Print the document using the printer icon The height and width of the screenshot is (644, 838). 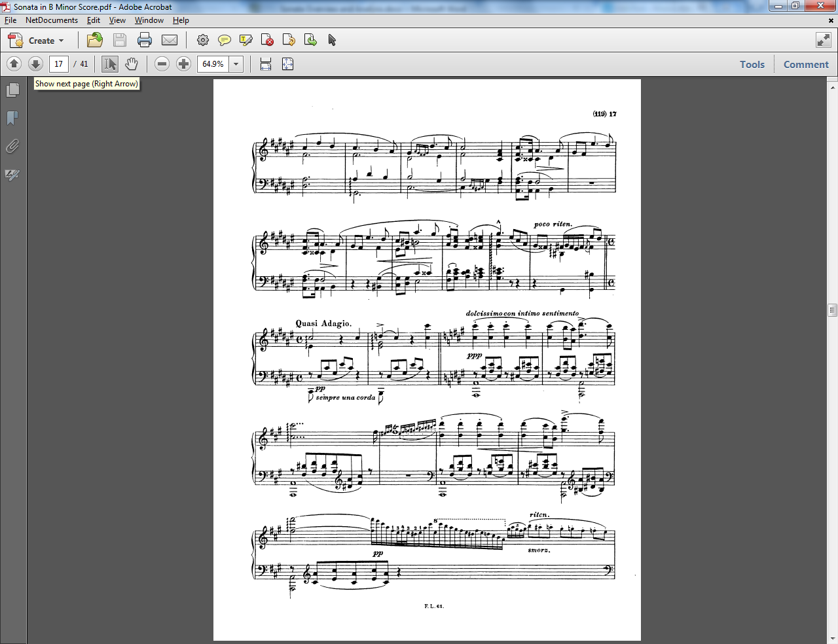tap(145, 41)
